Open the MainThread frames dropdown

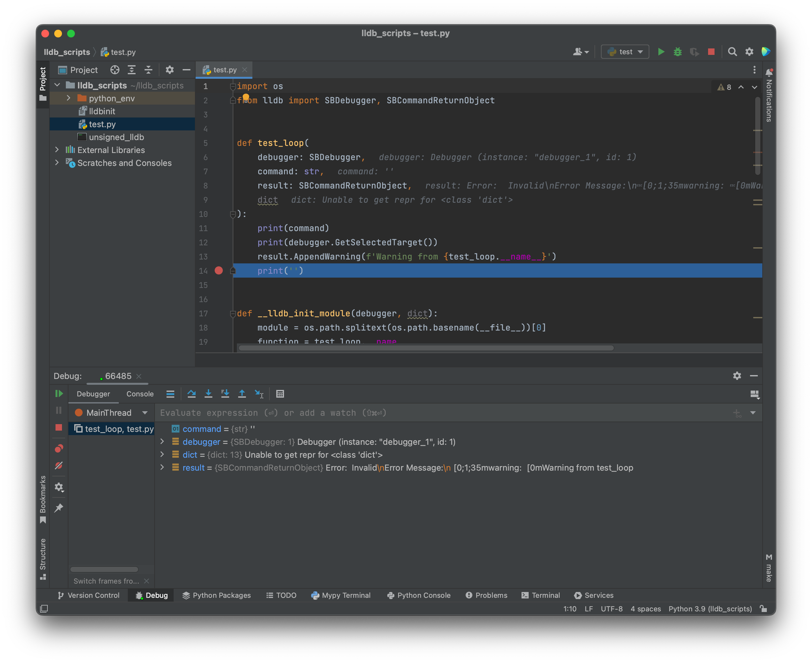(x=145, y=413)
